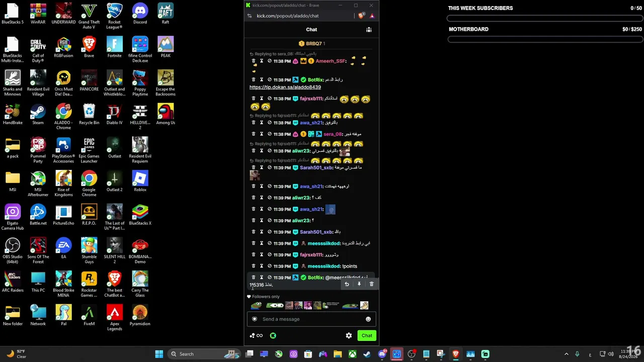Click the THIS WEEK SUBSCRIBERS progress bar

coord(544,19)
